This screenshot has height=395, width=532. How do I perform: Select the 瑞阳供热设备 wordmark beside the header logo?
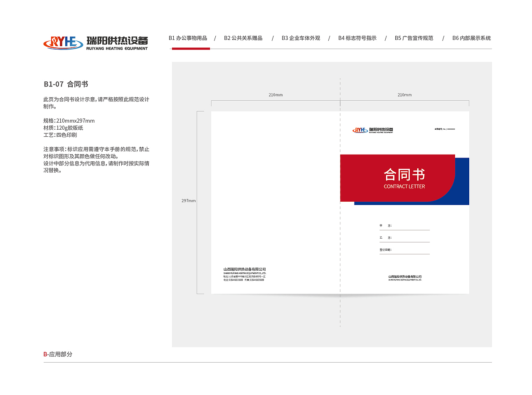pos(117,41)
